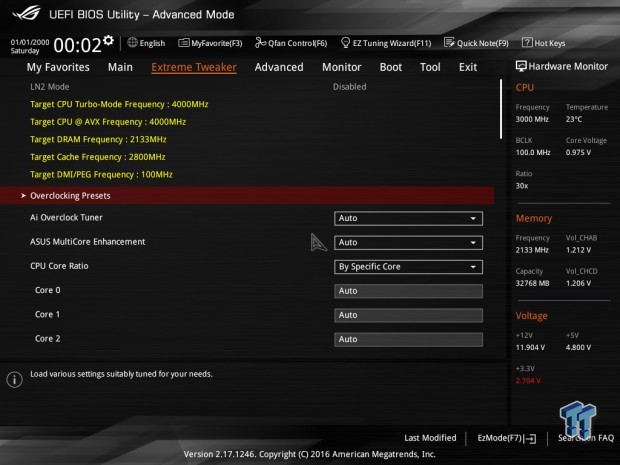Image resolution: width=620 pixels, height=465 pixels.
Task: Click Target Cache Frequency line
Action: [98, 157]
